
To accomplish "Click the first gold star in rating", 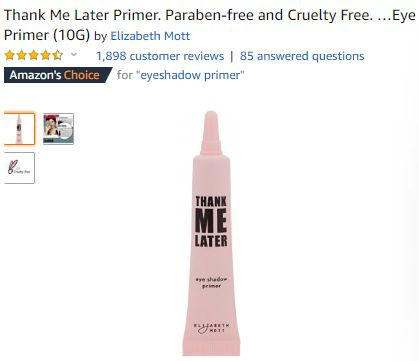I will (x=10, y=55).
